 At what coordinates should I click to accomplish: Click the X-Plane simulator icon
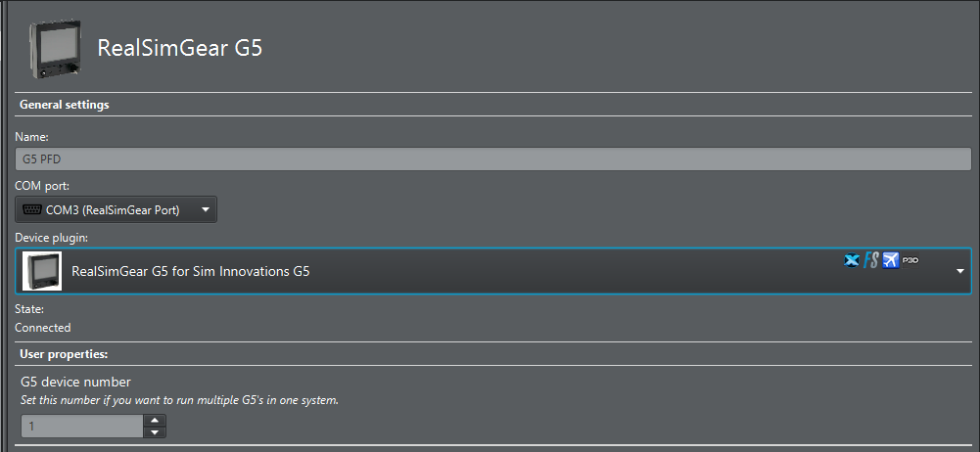(852, 260)
